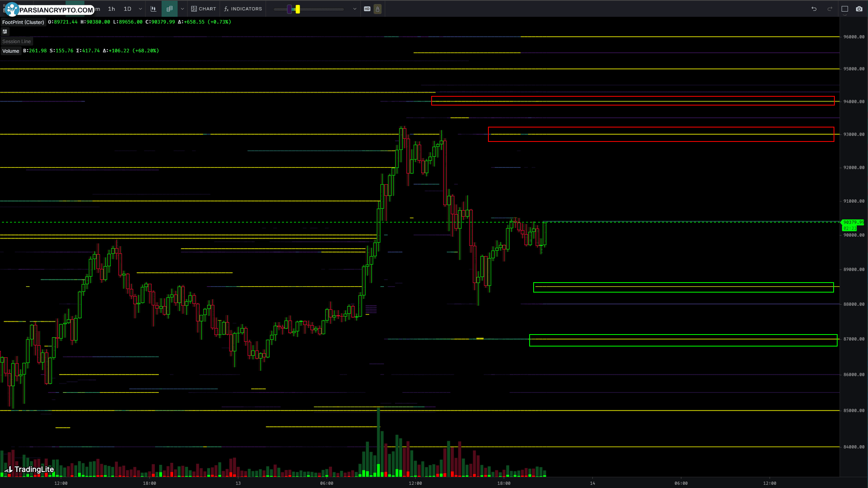The height and width of the screenshot is (488, 868).
Task: Click the 87000.00 price axis label
Action: click(854, 339)
